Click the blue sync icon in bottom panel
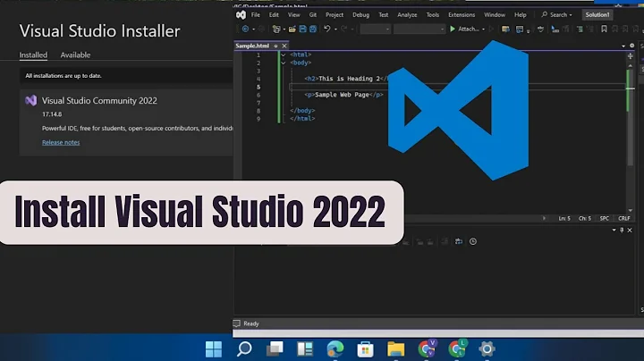The image size is (644, 361). pos(459,241)
